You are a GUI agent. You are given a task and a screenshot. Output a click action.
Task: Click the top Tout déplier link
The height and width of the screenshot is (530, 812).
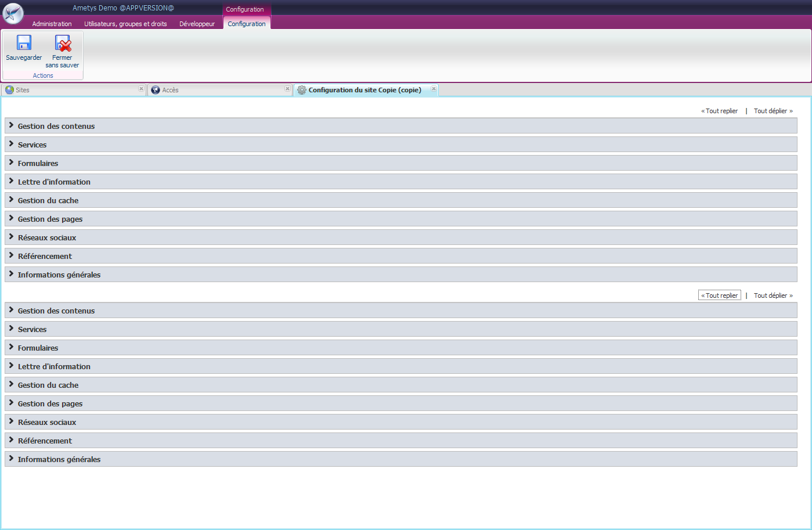(772, 111)
